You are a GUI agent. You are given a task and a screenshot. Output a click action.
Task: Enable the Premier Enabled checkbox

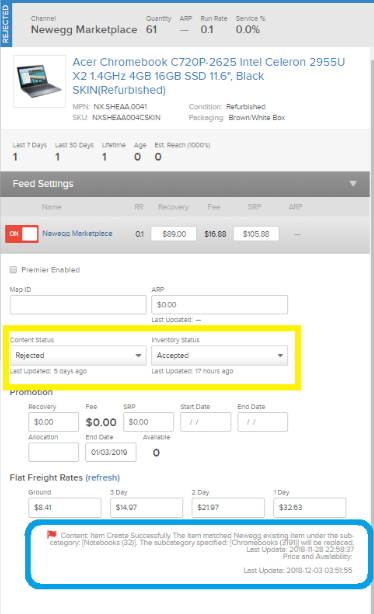pyautogui.click(x=13, y=269)
